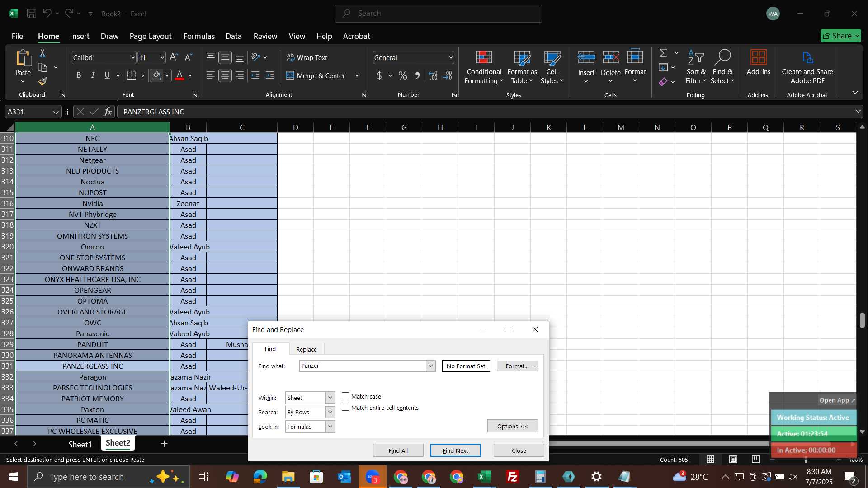Open the Page Layout tab
This screenshot has height=488, width=868.
click(x=151, y=36)
